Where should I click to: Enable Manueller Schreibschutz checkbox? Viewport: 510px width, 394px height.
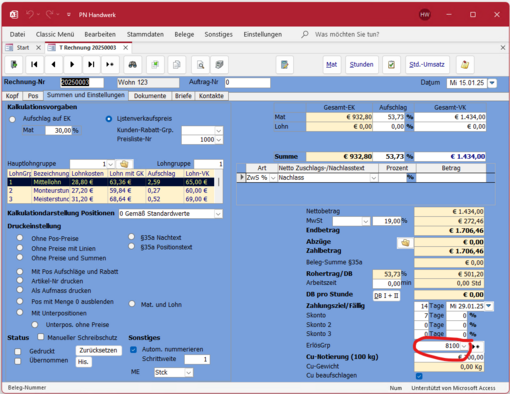coord(41,337)
